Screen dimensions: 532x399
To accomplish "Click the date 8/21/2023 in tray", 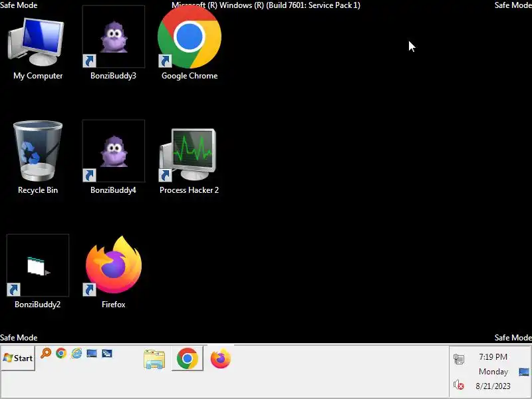I will point(493,386).
